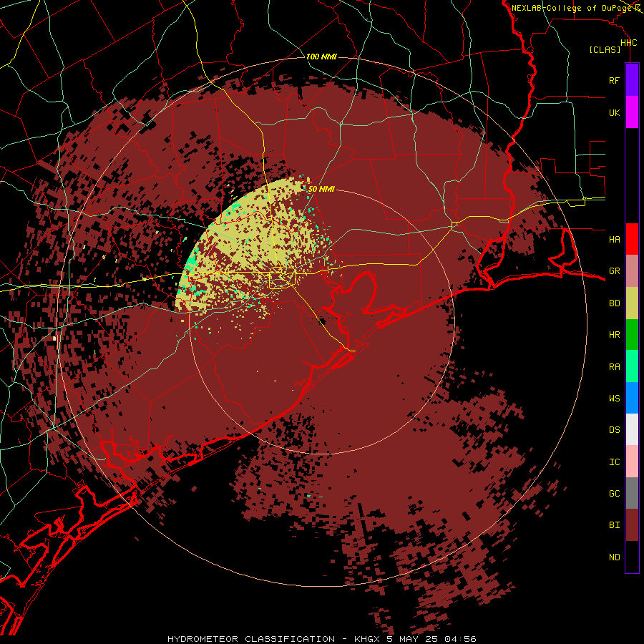Click the GC gray legend swatch
644x644 pixels.
(x=632, y=493)
